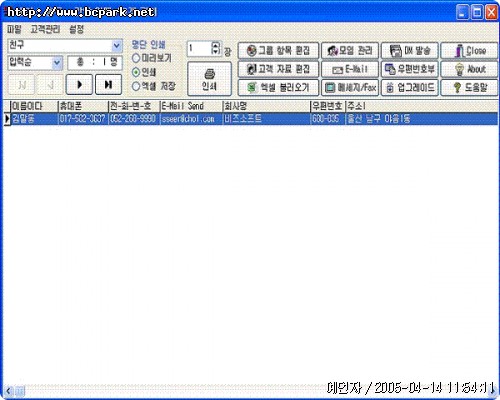This screenshot has width=500, height=400.
Task: Click the row selector arrow indicator
Action: pos(7,119)
